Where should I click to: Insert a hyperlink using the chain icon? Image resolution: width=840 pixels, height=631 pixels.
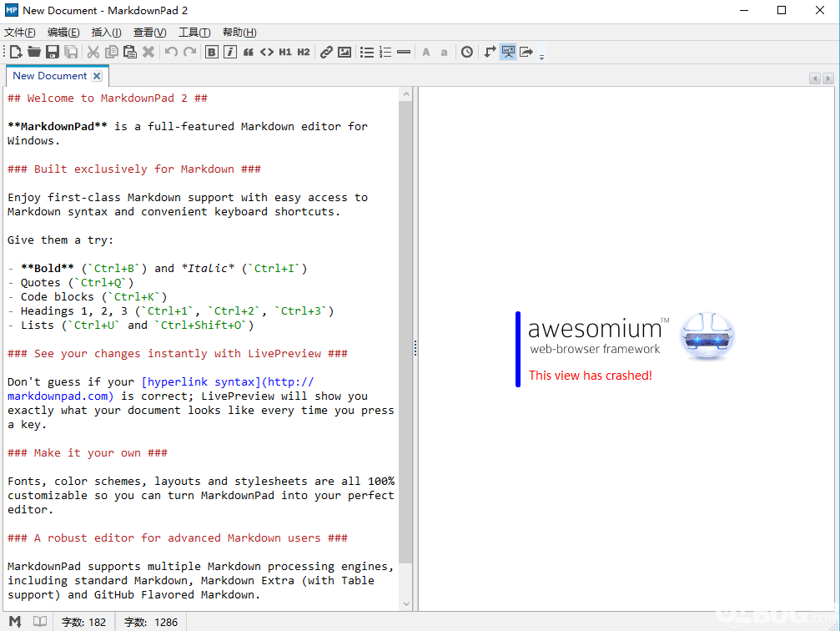click(x=326, y=52)
